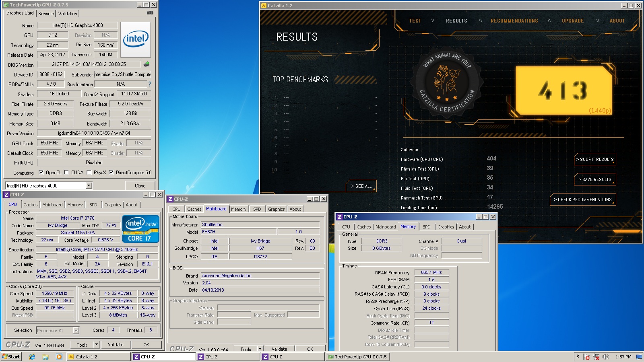
Task: Click the Manufacturer field Shuttle Inc.
Action: tap(260, 224)
